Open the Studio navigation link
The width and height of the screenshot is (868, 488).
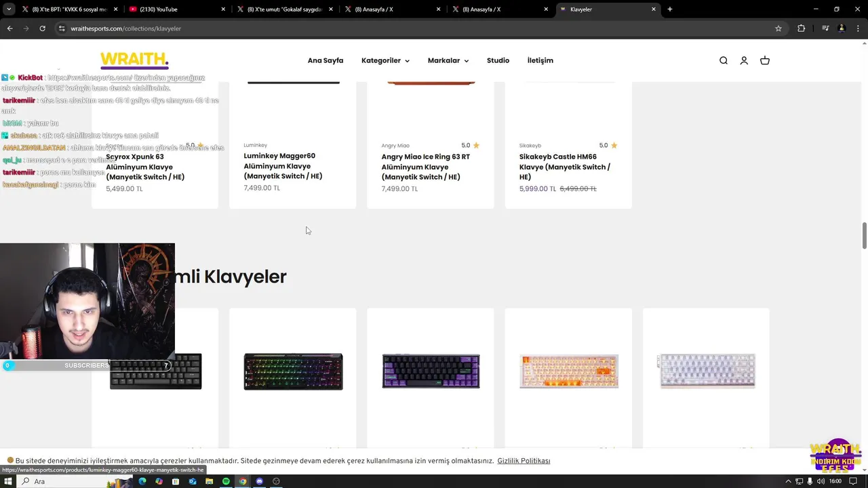click(x=498, y=60)
